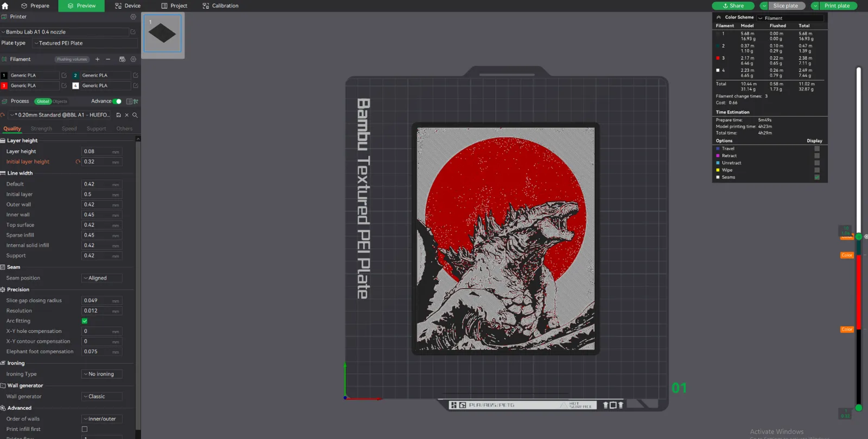
Task: Sync filaments from AMS icon
Action: [x=122, y=59]
